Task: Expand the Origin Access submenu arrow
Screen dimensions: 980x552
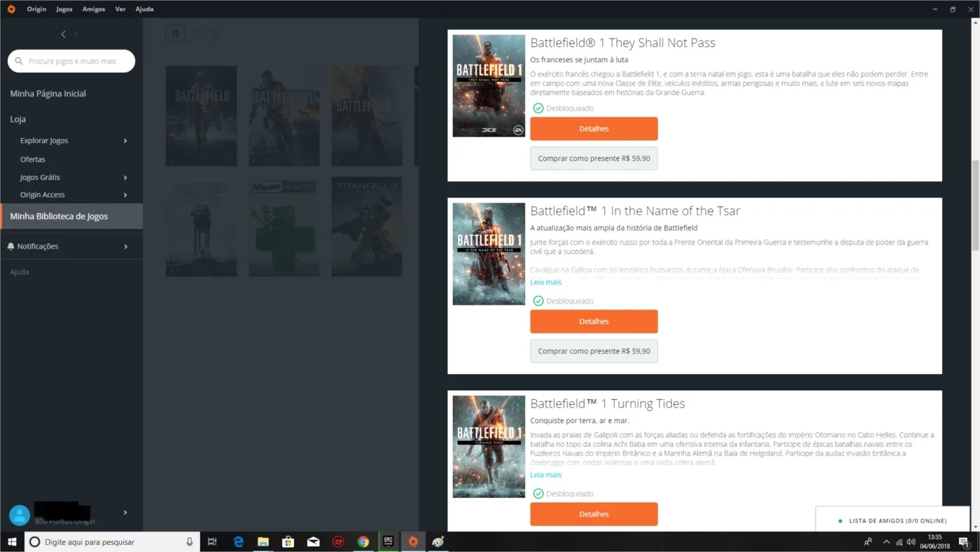Action: [x=125, y=195]
